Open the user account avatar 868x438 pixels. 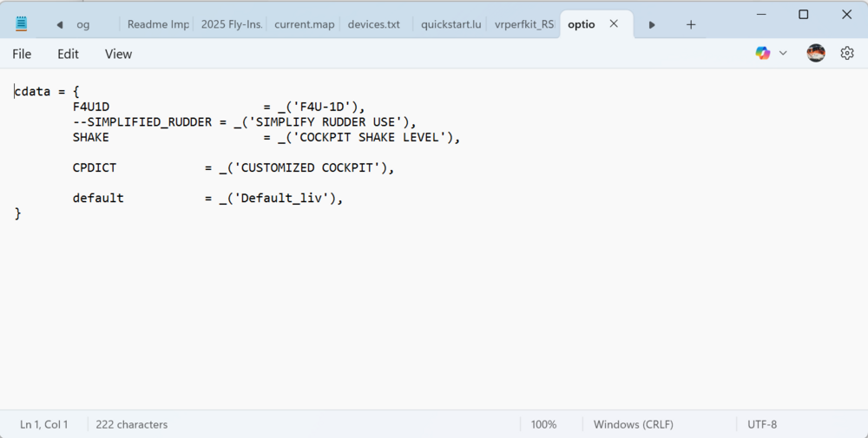click(816, 54)
